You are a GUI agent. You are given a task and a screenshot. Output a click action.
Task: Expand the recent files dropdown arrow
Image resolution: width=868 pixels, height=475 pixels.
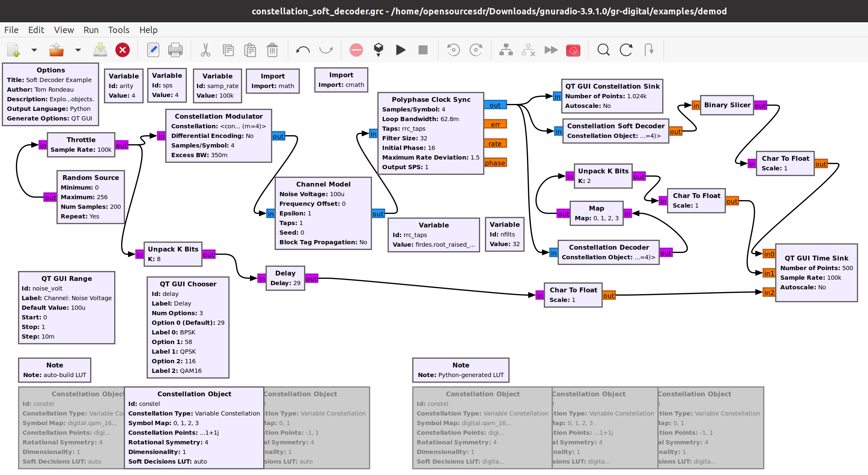[78, 50]
